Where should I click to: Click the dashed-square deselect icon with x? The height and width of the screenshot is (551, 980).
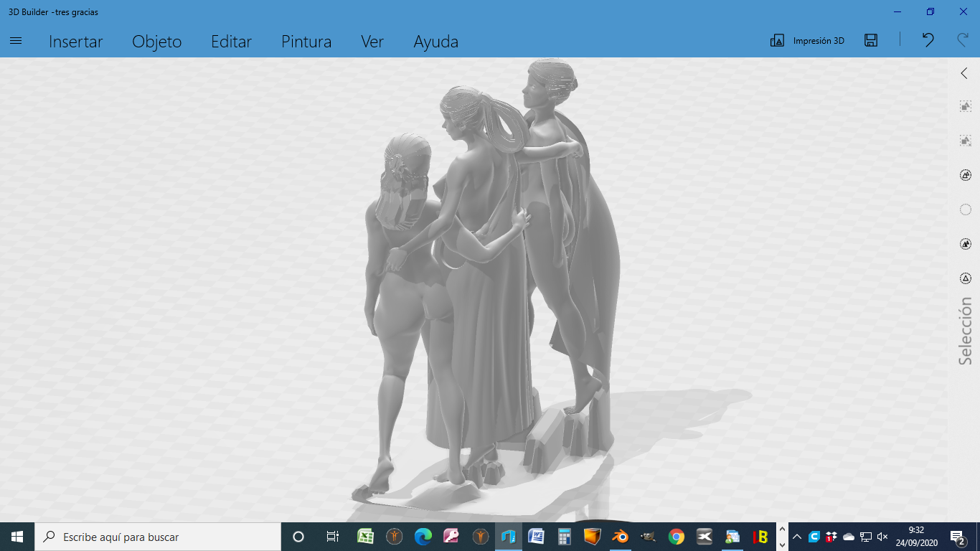pos(966,141)
